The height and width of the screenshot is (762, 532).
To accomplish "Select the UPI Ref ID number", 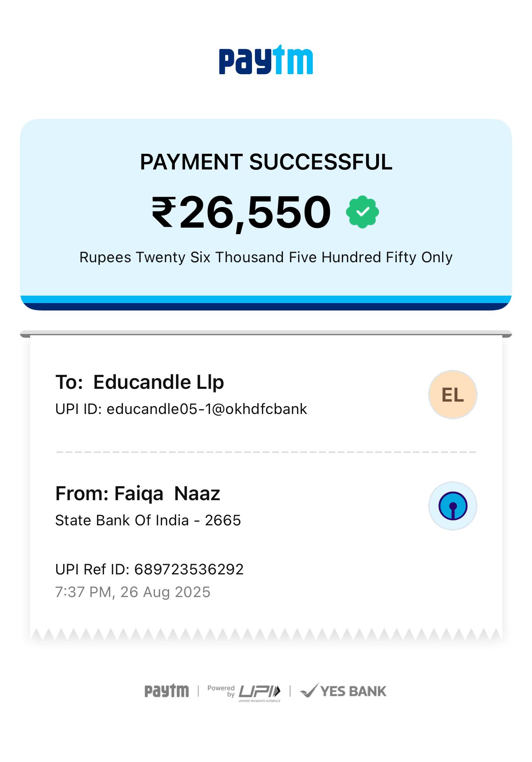I will point(189,569).
